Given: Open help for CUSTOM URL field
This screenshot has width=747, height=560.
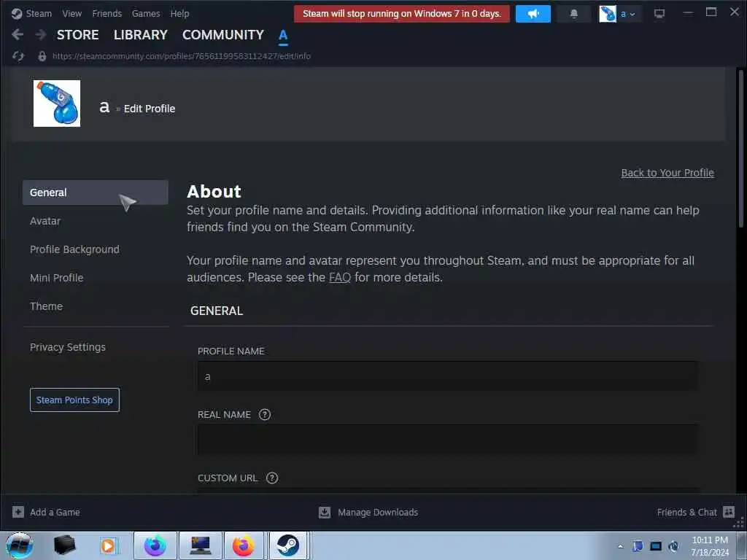Looking at the screenshot, I should (272, 478).
